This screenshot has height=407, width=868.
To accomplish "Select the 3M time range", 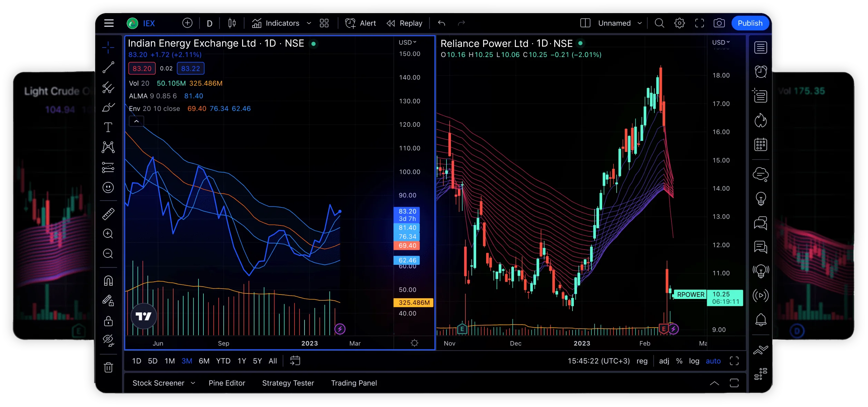I will 187,361.
